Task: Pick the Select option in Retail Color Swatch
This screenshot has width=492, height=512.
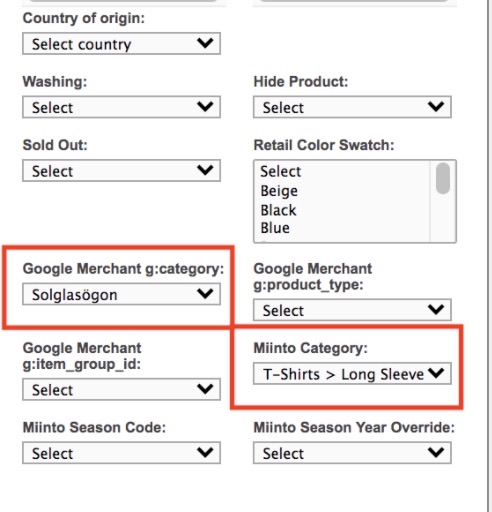Action: tap(281, 172)
